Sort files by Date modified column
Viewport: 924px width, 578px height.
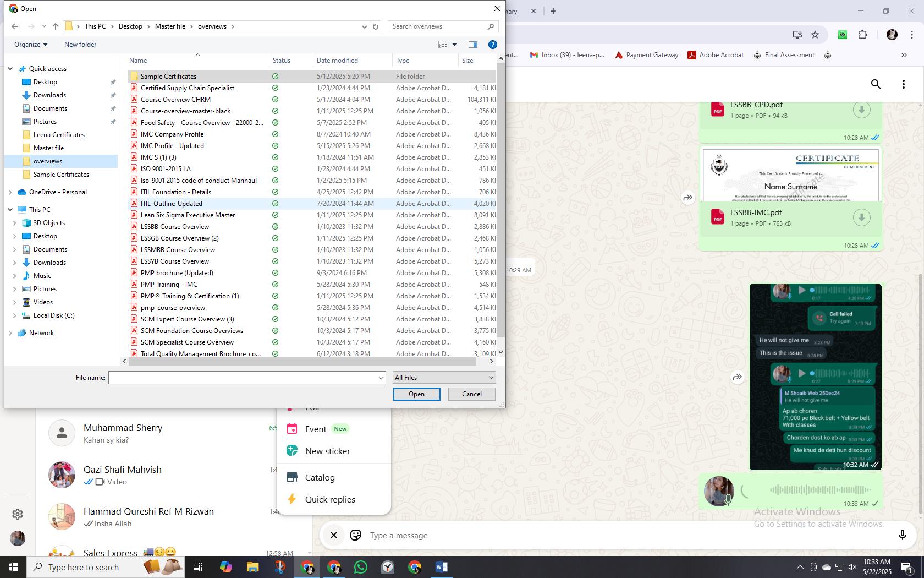pyautogui.click(x=353, y=61)
